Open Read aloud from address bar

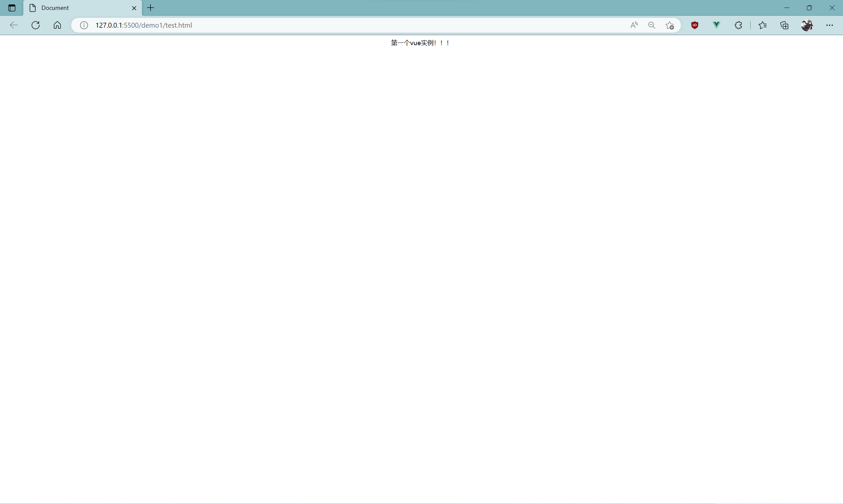634,25
